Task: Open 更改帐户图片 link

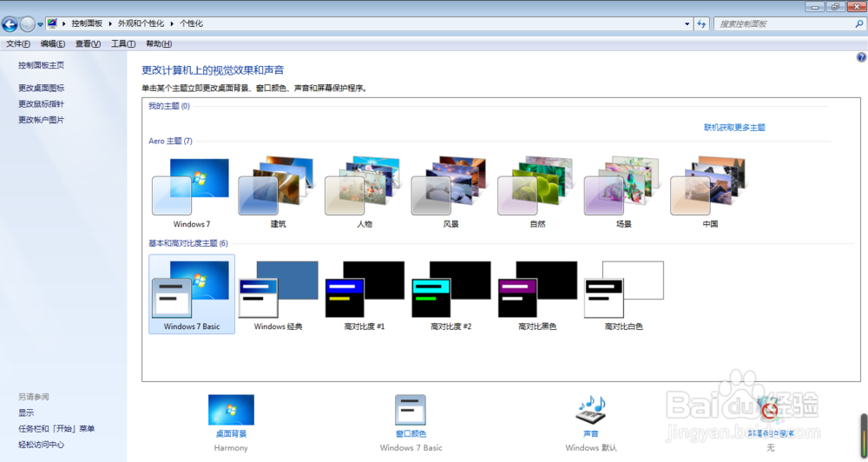Action: pos(41,120)
